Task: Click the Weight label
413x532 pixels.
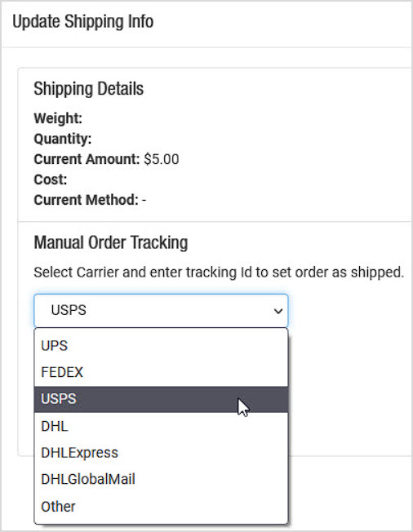Action: point(58,118)
